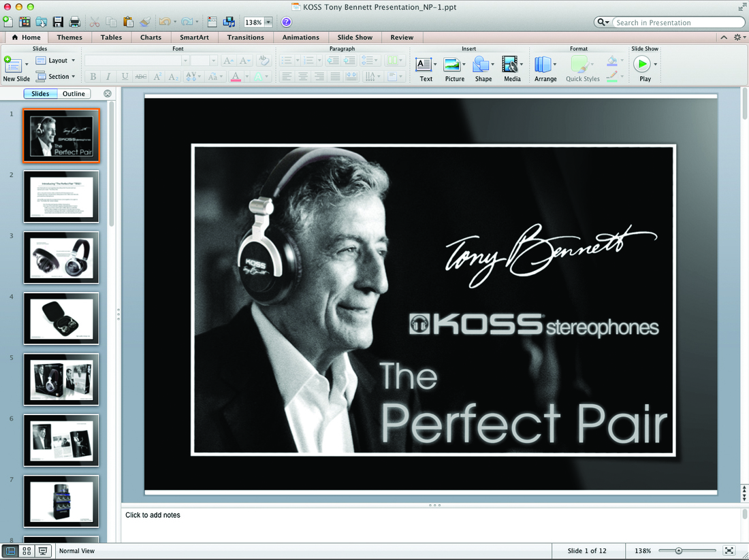Viewport: 749px width, 560px height.
Task: Click the shape Fill paint bucket icon
Action: [x=612, y=61]
